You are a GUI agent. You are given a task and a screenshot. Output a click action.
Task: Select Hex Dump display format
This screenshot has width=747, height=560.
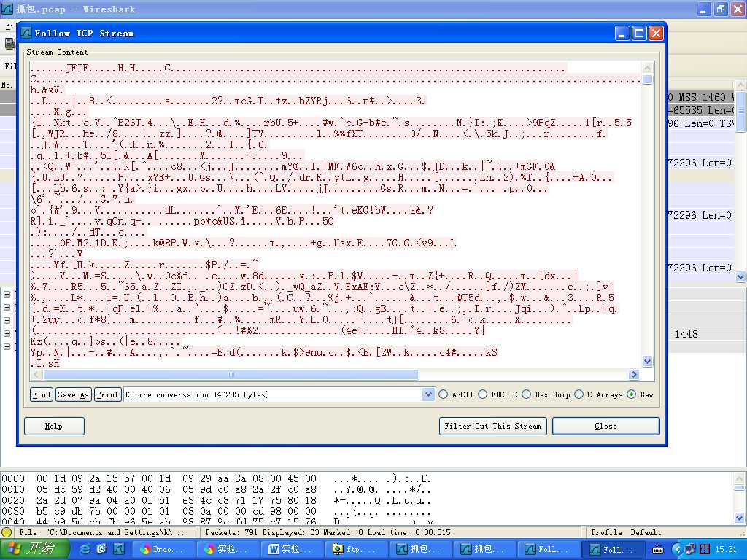point(526,394)
